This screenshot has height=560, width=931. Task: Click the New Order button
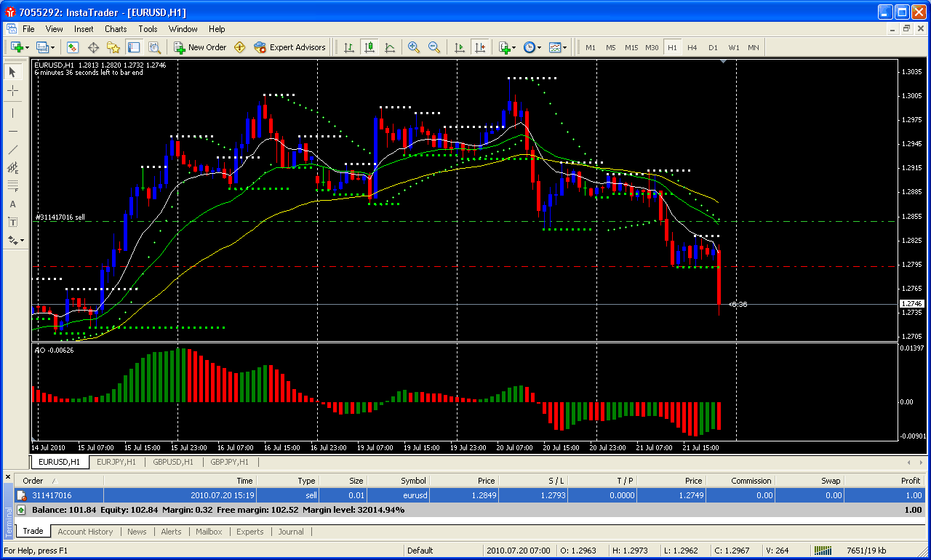click(200, 47)
